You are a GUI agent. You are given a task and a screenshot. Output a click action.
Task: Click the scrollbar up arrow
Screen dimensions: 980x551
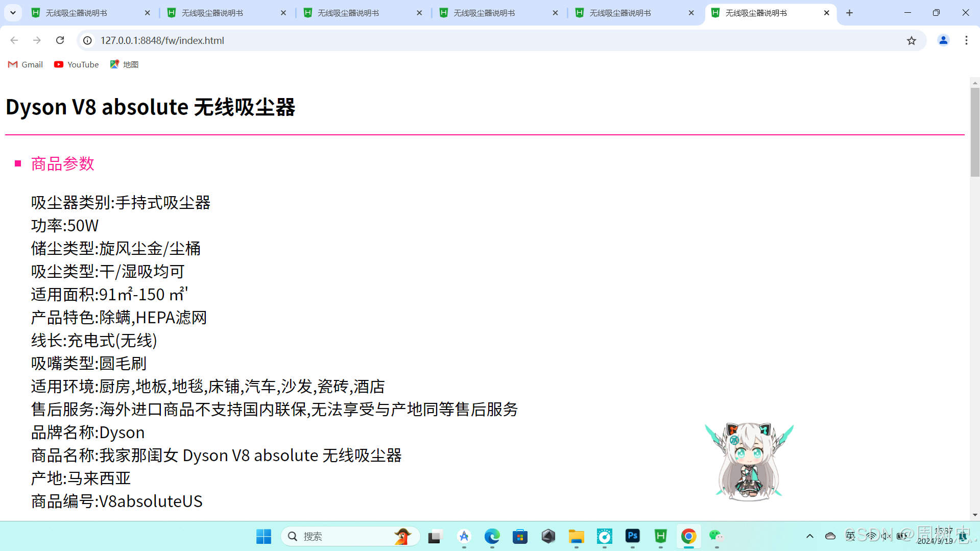[975, 82]
